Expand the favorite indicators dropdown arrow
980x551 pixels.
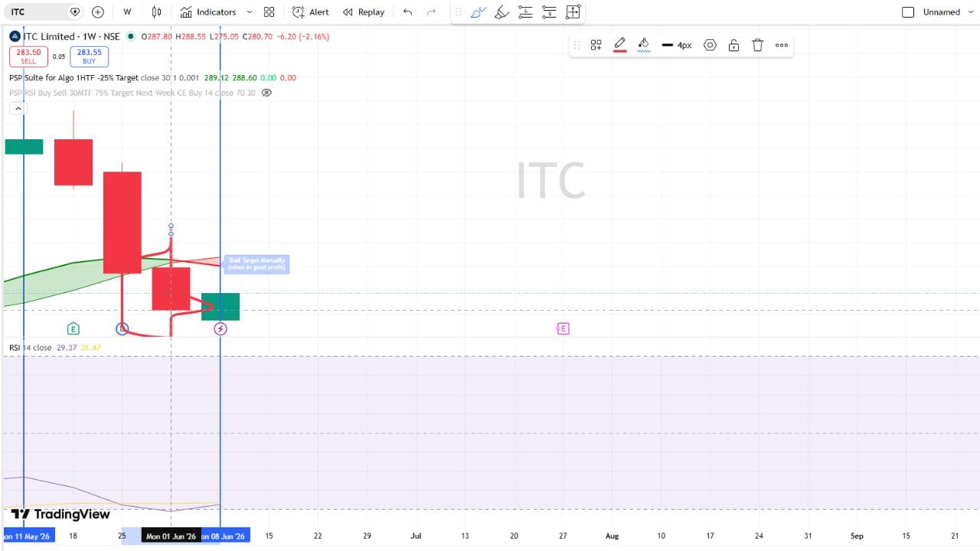[250, 12]
